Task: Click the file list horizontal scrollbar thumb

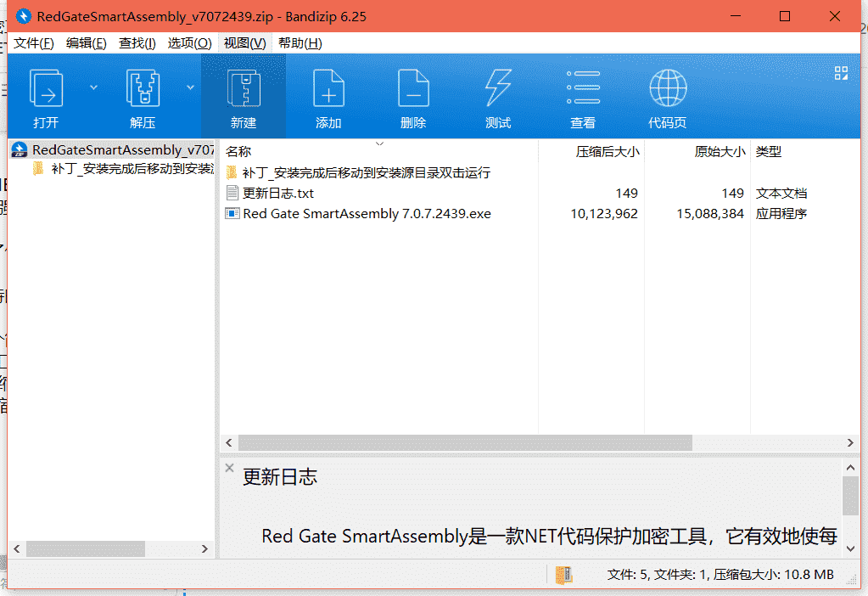Action: coord(465,442)
